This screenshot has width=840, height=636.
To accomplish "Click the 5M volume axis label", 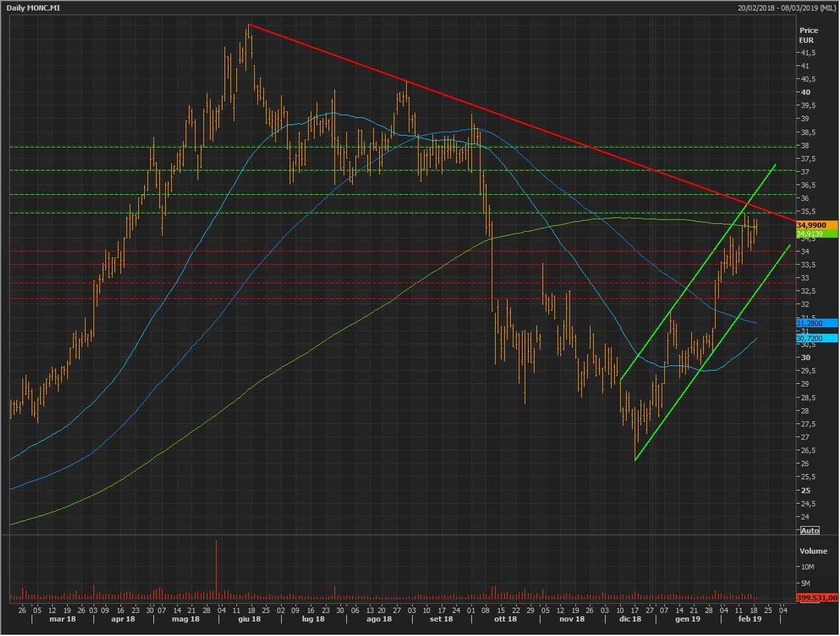I will [x=805, y=583].
